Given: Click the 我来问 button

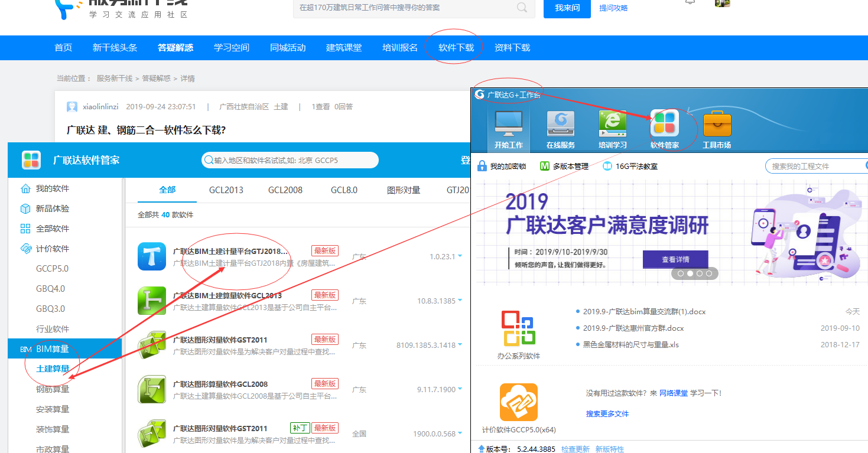Looking at the screenshot, I should click(x=567, y=8).
